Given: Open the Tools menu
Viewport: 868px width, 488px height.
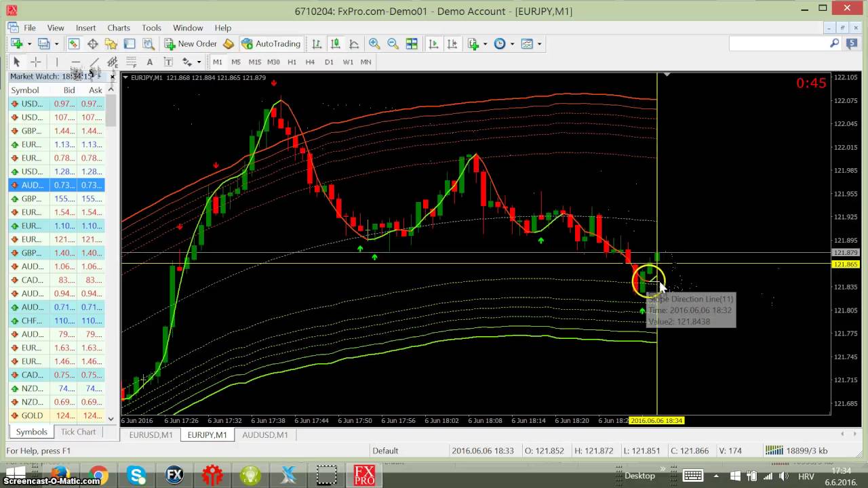Looking at the screenshot, I should tap(151, 28).
